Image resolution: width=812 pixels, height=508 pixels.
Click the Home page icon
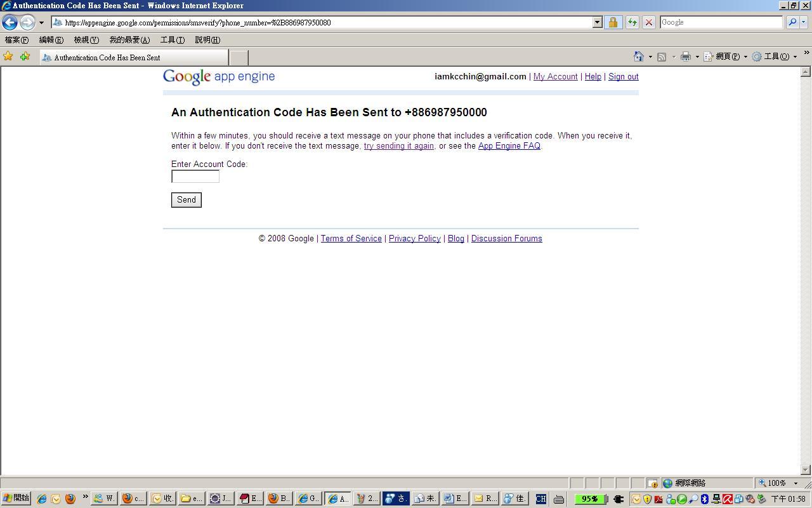639,57
